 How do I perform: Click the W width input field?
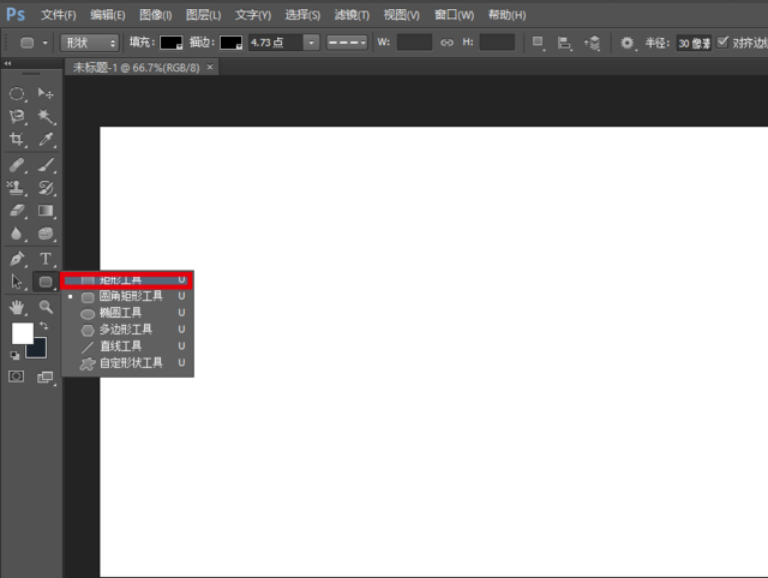[414, 43]
